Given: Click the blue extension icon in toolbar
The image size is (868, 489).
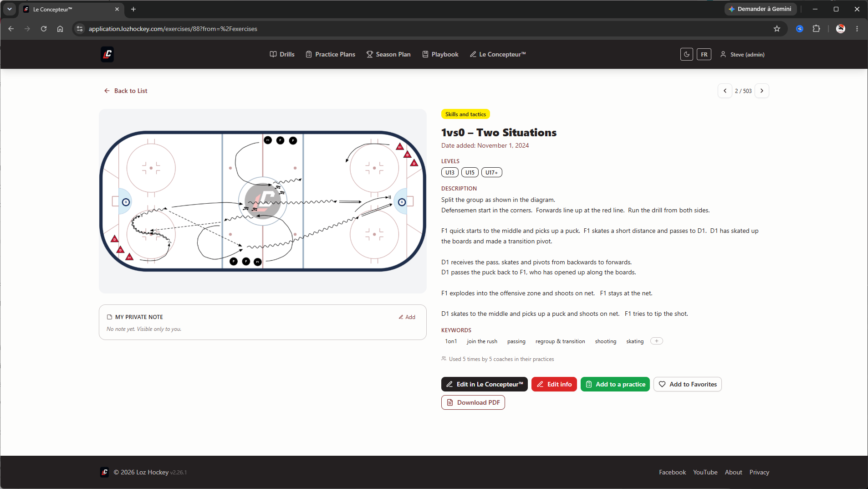Looking at the screenshot, I should (x=800, y=29).
